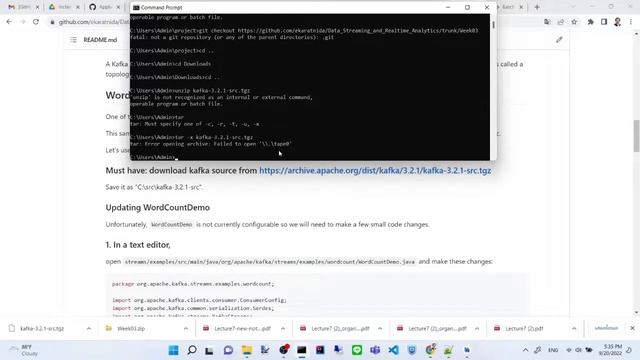Screen dimensions: 640x360
Task: Click the github.com address bar
Action: tap(94, 22)
